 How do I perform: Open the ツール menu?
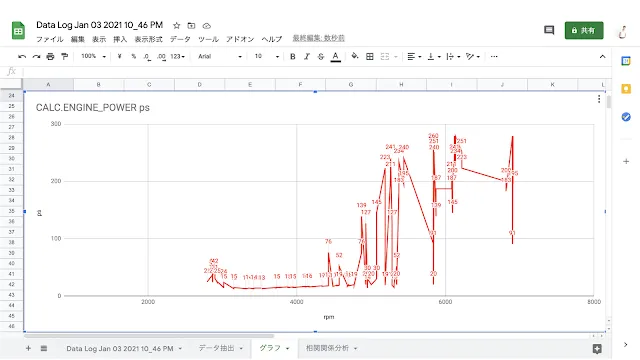click(208, 39)
